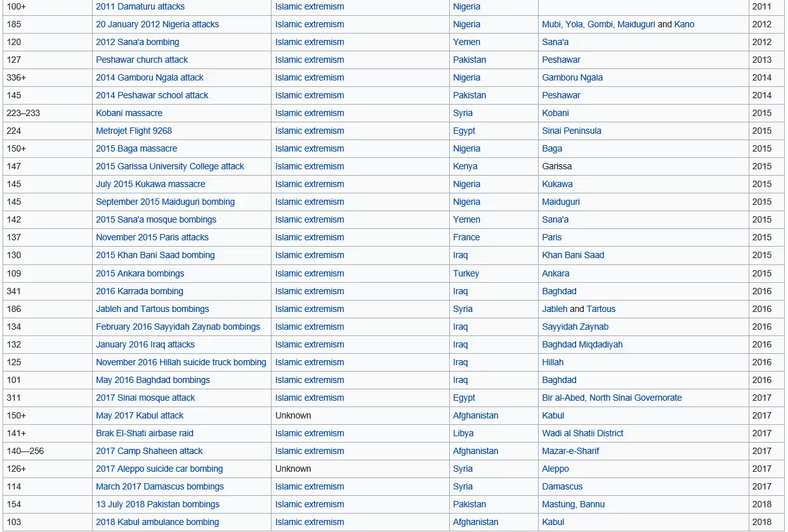Click the Peshawar church attack link

142,60
